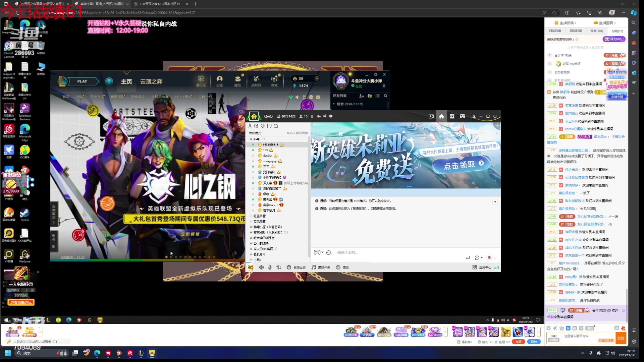The width and height of the screenshot is (644, 362).
Task: Open the game controller dropdown in YY chat
Action: 319,252
